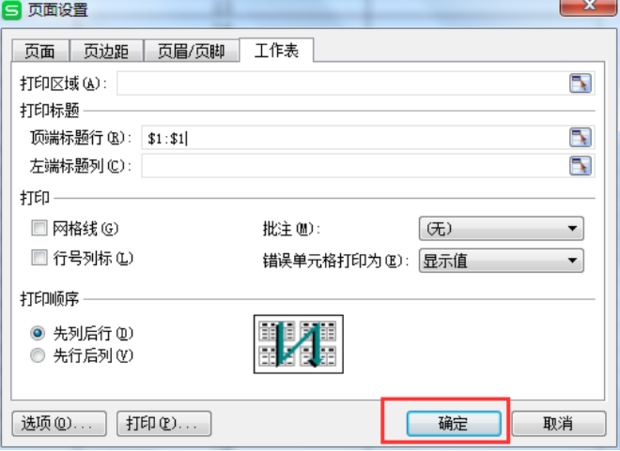Viewport: 620px width, 451px height.
Task: Click the 打印区域 print area input field
Action: pyautogui.click(x=342, y=83)
